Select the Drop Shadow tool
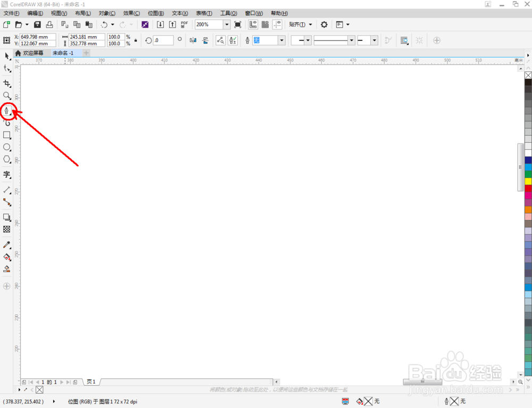The width and height of the screenshot is (532, 408). [7, 217]
